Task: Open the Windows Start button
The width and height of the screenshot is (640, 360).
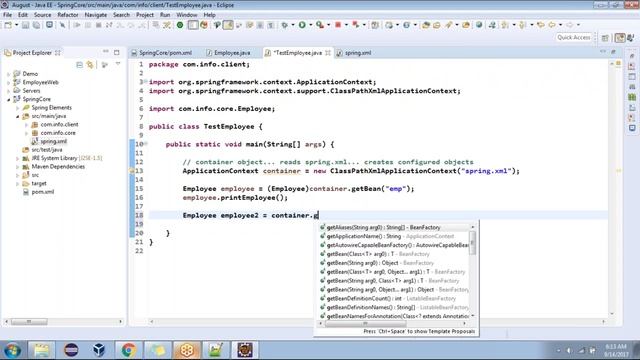Action: [12, 350]
